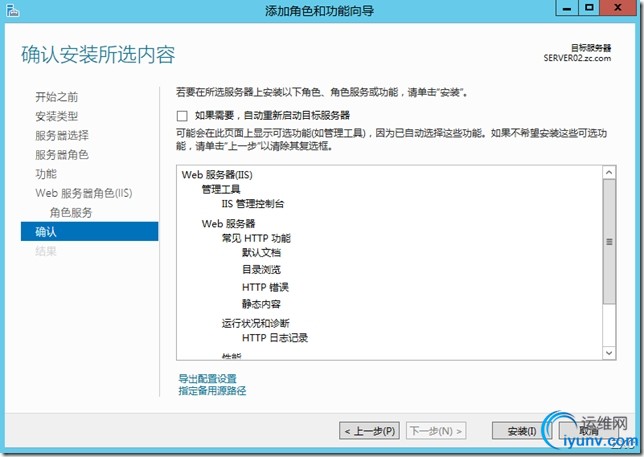644x457 pixels.
Task: Click the wizard icon in title bar
Action: 13,10
